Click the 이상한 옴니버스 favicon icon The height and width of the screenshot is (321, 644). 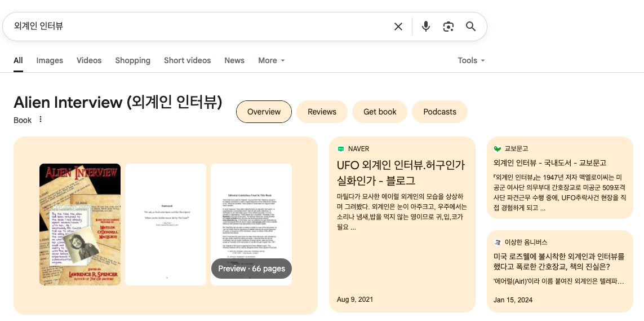coord(498,243)
